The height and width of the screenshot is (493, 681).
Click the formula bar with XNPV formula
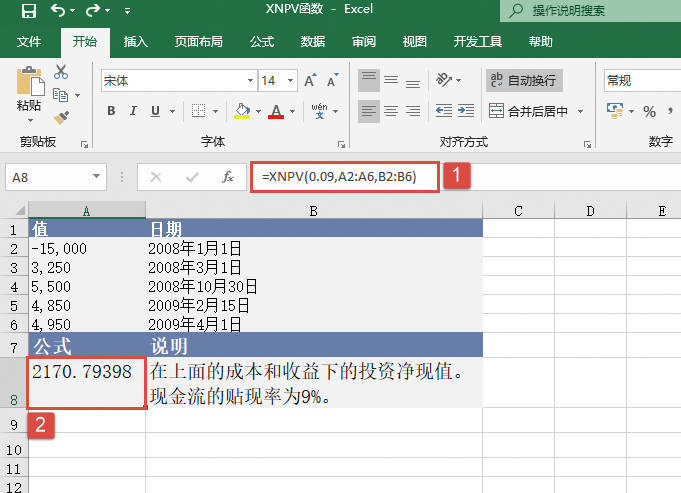pos(345,177)
